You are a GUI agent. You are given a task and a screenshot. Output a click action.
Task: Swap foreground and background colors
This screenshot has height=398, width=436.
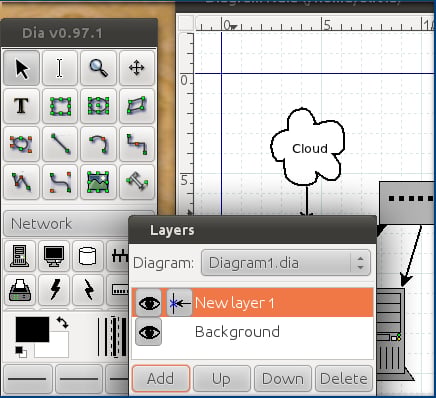[62, 322]
